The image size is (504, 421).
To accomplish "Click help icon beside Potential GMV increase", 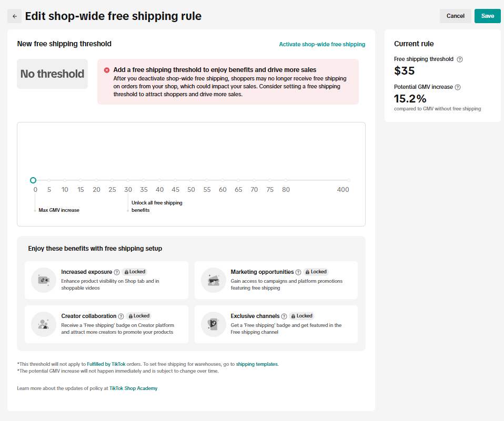I will 458,87.
